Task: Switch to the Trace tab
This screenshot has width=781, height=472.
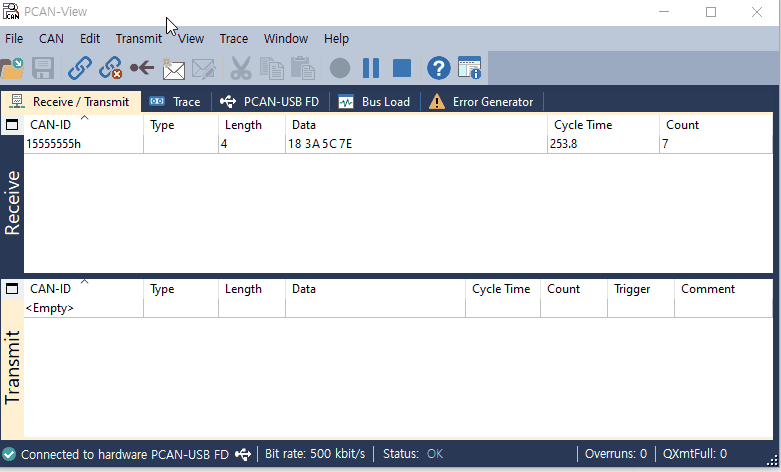Action: pyautogui.click(x=176, y=102)
